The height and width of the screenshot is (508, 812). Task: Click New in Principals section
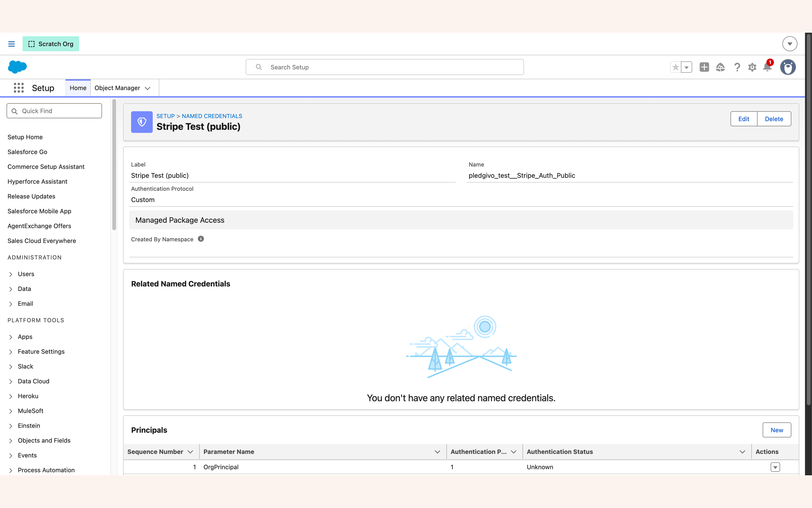776,430
